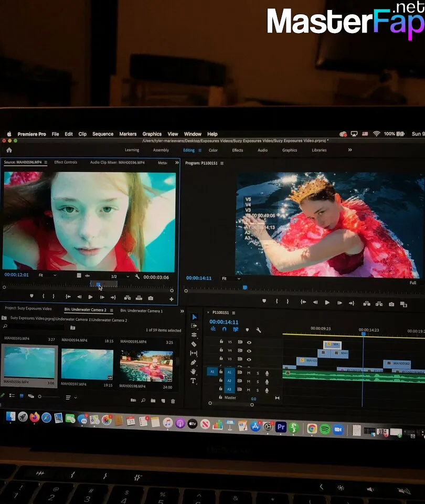Click Overwrite button in Source monitor
Viewport: 425px width, 504px height.
(x=139, y=298)
